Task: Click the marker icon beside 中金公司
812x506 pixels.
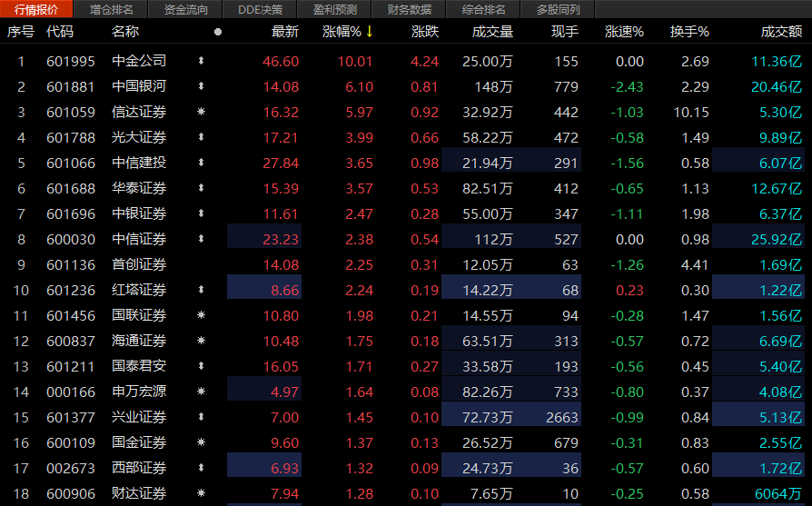Action: [201, 61]
